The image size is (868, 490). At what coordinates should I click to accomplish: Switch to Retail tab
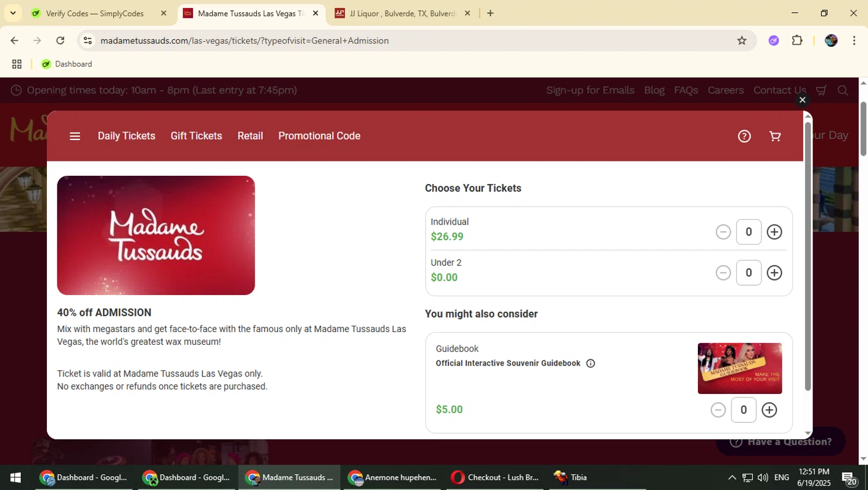250,136
